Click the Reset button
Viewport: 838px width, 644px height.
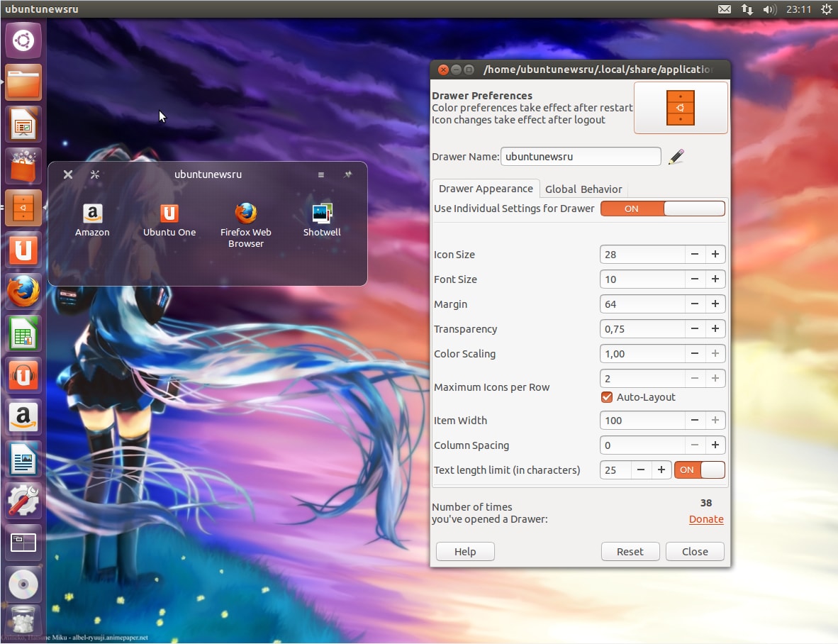pos(630,552)
